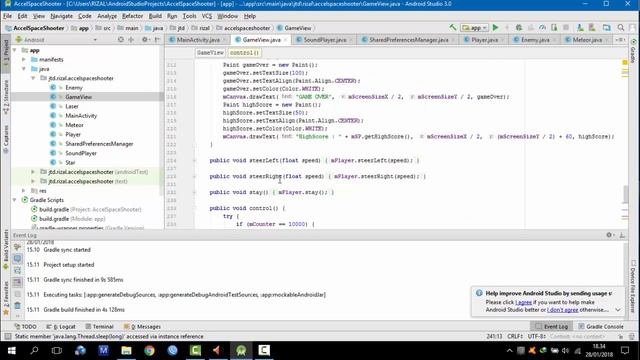Expand the manifests folder
This screenshot has height=360, width=640.
pos(24,59)
